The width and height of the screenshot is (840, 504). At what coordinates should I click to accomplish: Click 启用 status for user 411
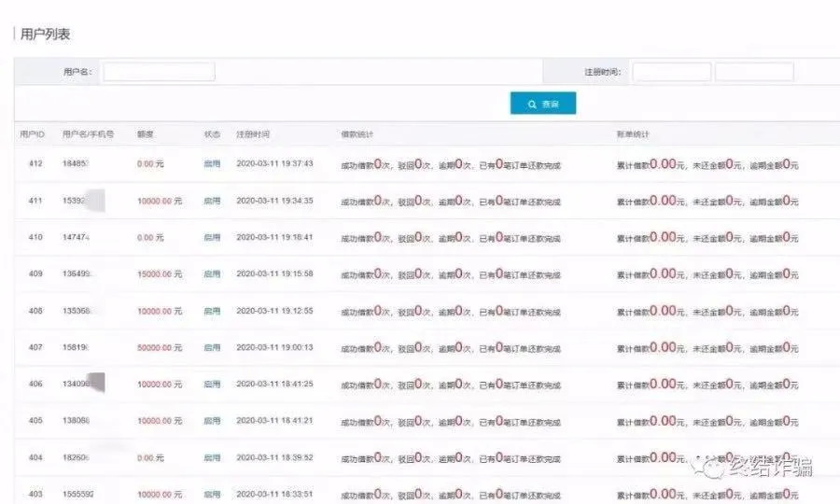[212, 201]
